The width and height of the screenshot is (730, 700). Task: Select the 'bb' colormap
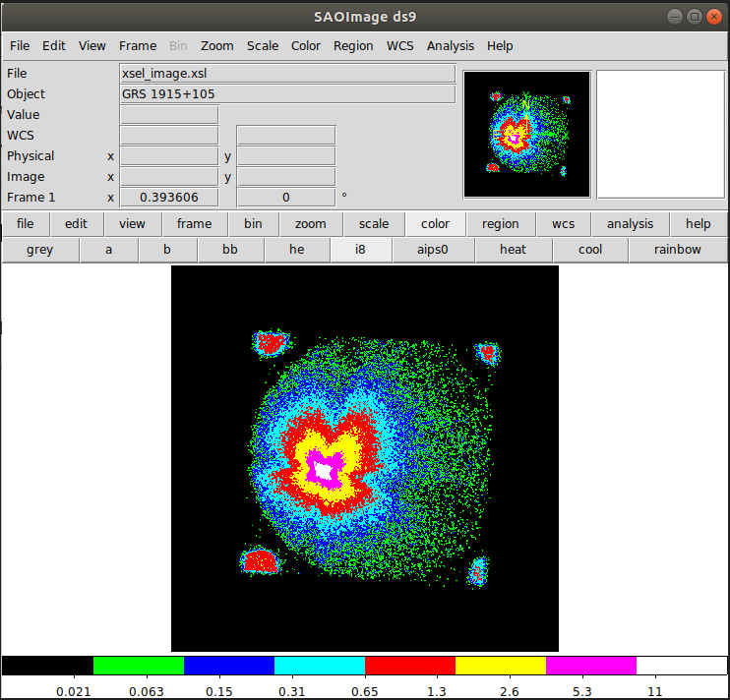coord(230,250)
